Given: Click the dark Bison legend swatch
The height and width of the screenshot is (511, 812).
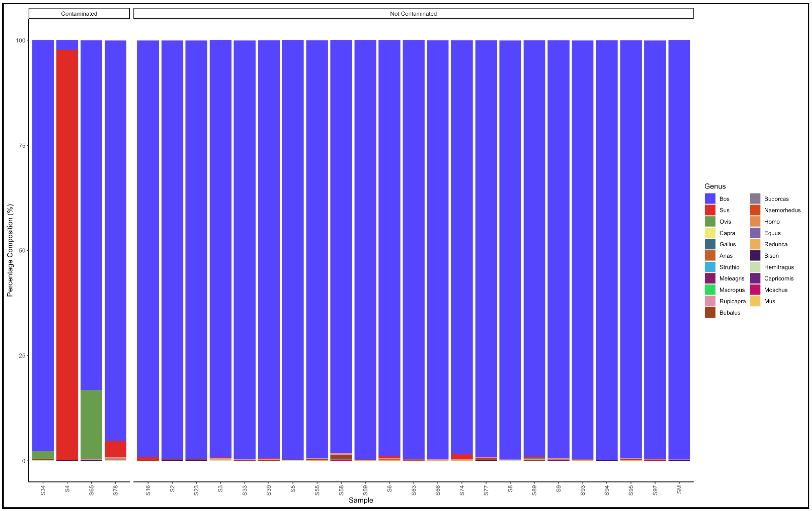Looking at the screenshot, I should (x=755, y=256).
